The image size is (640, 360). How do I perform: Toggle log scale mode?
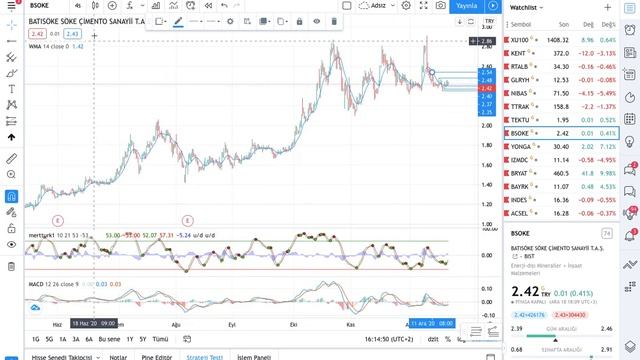pos(460,339)
